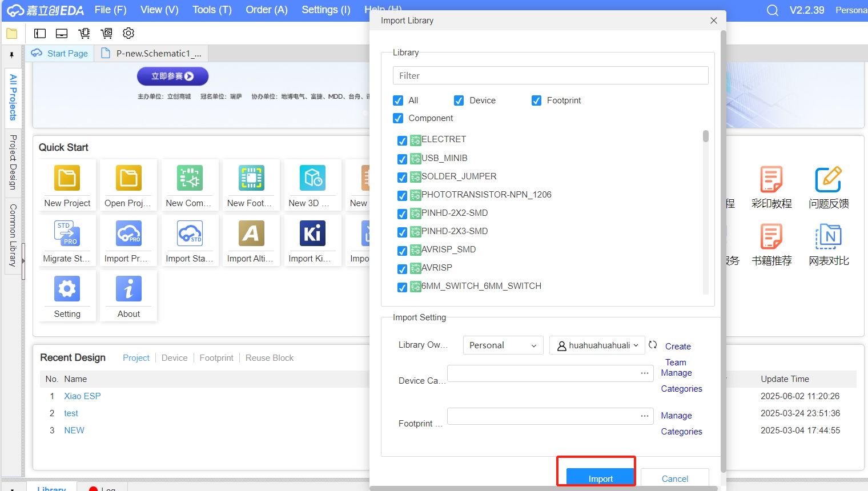Click Manage Categories link for devices

681,381
